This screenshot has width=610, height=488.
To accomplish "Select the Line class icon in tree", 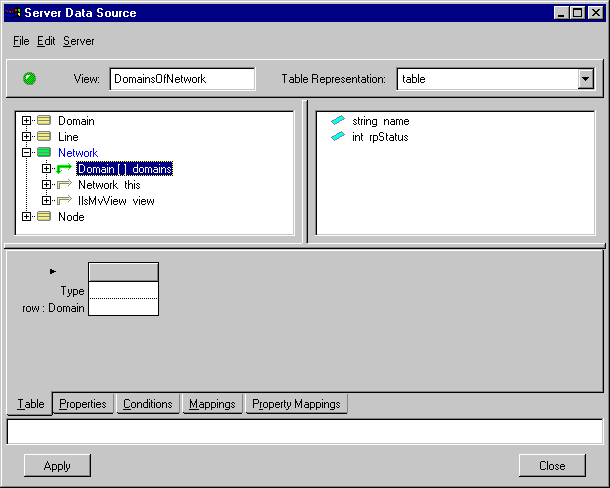I will pos(44,137).
